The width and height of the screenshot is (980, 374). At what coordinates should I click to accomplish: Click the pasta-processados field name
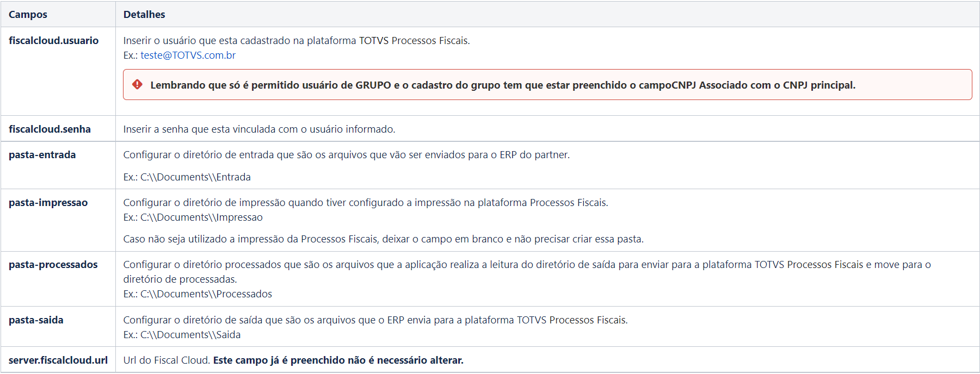[53, 265]
